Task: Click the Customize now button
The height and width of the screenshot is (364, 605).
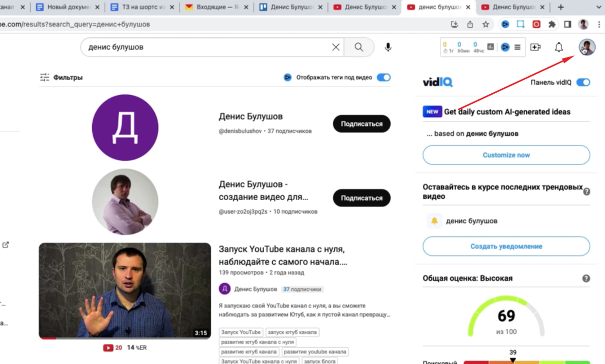Action: (506, 155)
